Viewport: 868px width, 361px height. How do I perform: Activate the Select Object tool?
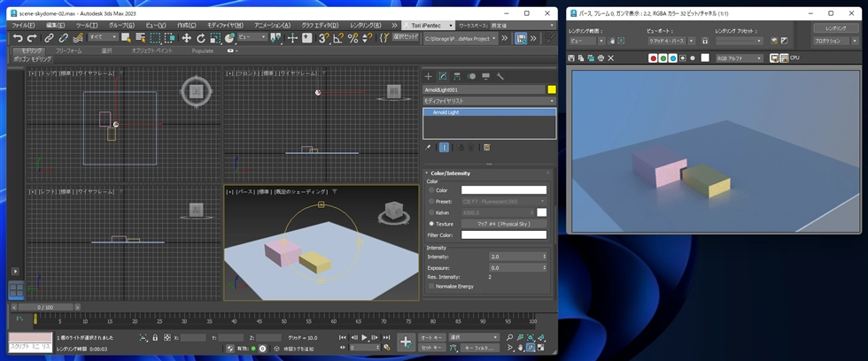click(126, 38)
